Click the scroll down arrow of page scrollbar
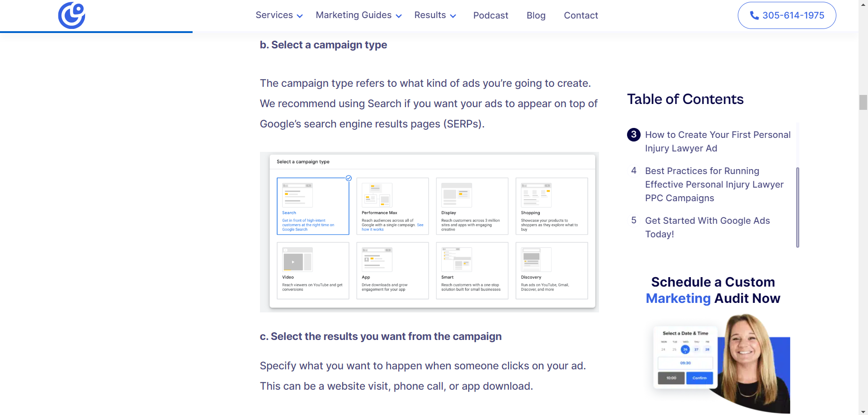The height and width of the screenshot is (415, 868). (863, 411)
